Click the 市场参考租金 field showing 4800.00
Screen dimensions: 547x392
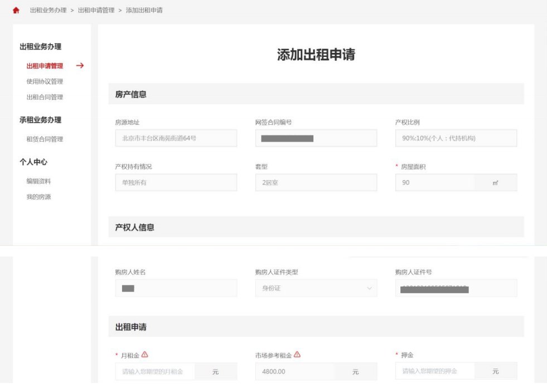pyautogui.click(x=295, y=371)
